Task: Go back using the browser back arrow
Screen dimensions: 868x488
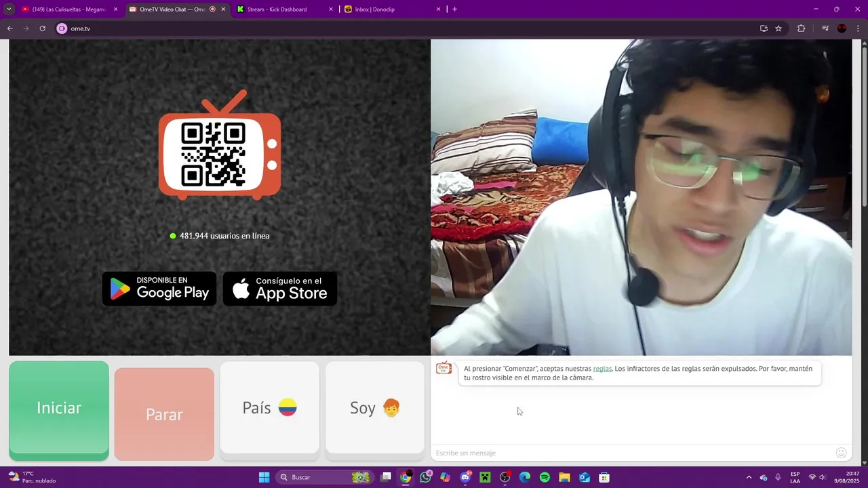Action: [x=9, y=28]
